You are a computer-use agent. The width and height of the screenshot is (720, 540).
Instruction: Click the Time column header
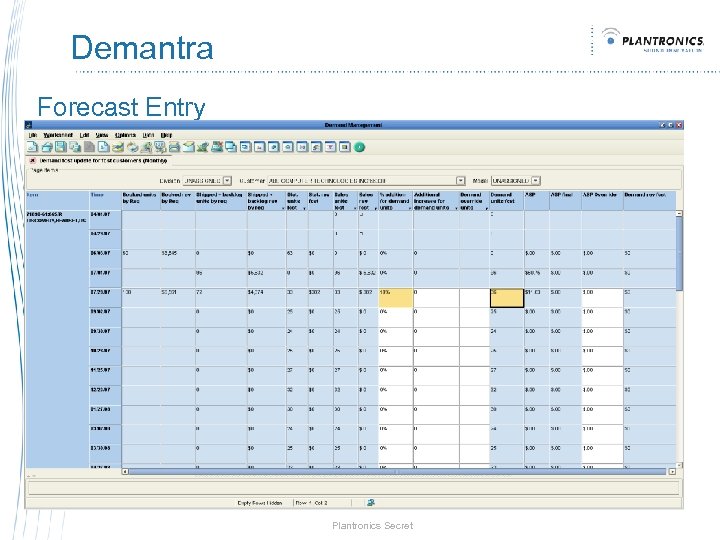click(105, 201)
